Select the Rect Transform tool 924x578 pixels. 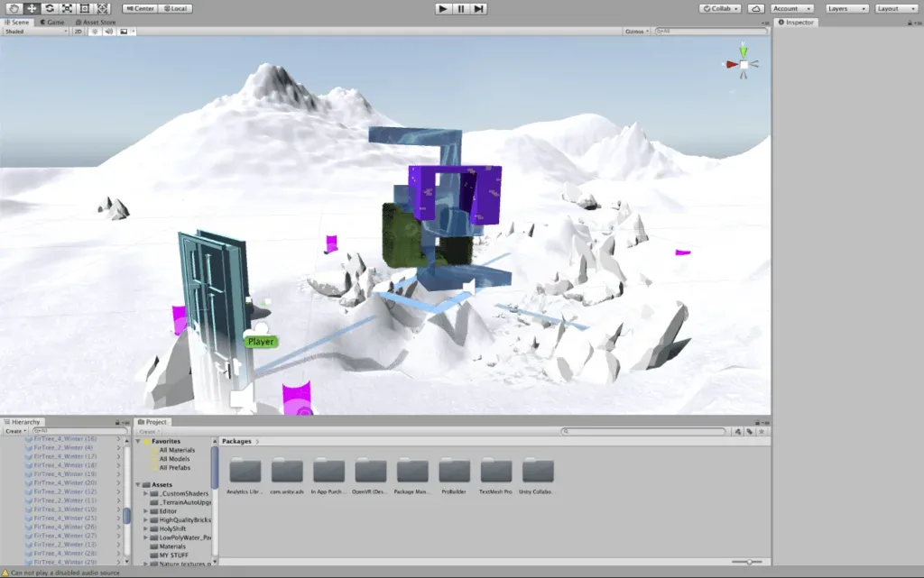click(x=85, y=8)
